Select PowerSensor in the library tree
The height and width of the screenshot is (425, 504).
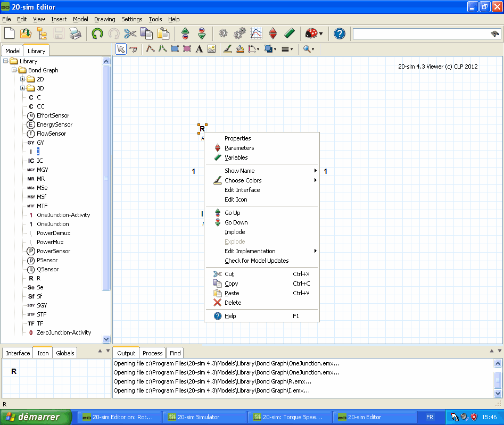coord(53,251)
